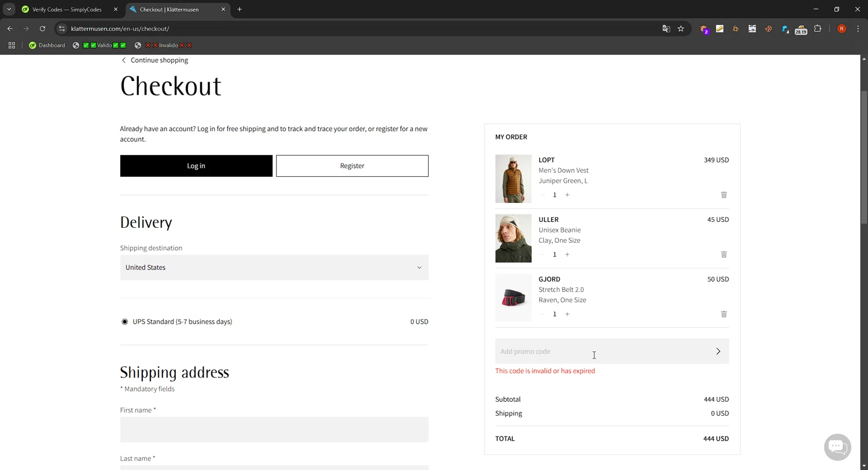Increase GJORD belt quantity
Screen dimensions: 868x470
(567, 314)
